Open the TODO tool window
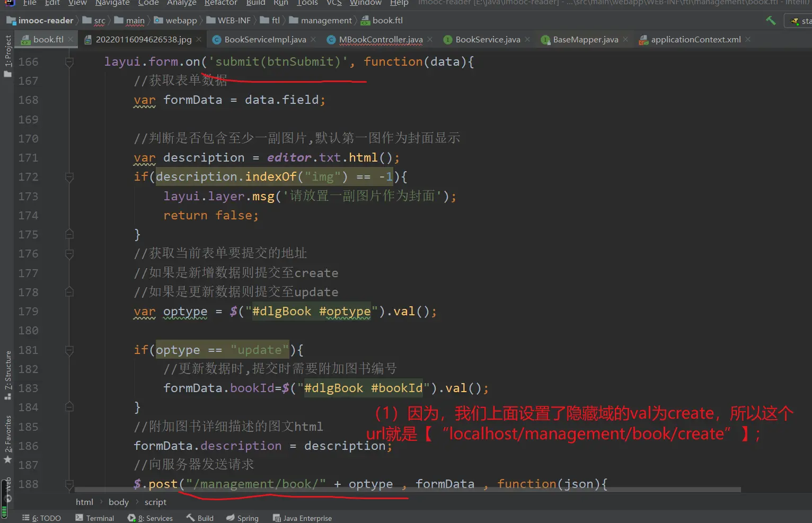 41,518
